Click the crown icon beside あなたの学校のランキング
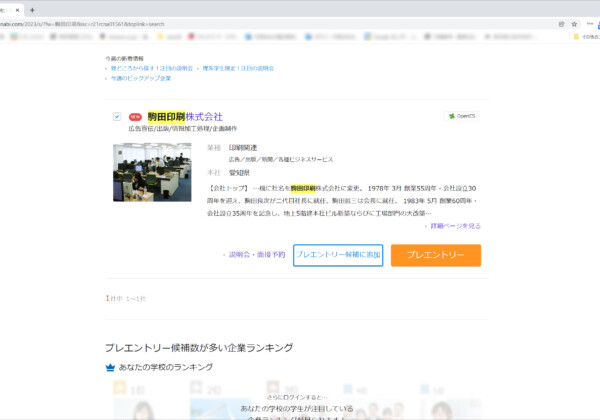 click(x=110, y=367)
